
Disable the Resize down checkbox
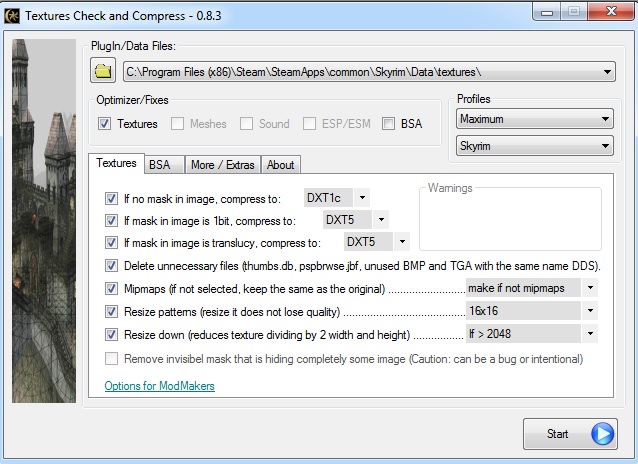(x=111, y=334)
